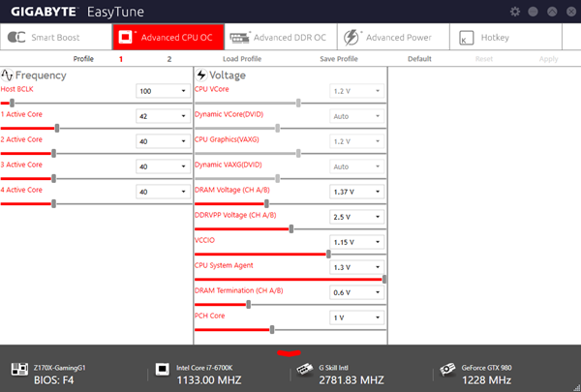581x392 pixels.
Task: Click Load Profile
Action: coord(242,59)
